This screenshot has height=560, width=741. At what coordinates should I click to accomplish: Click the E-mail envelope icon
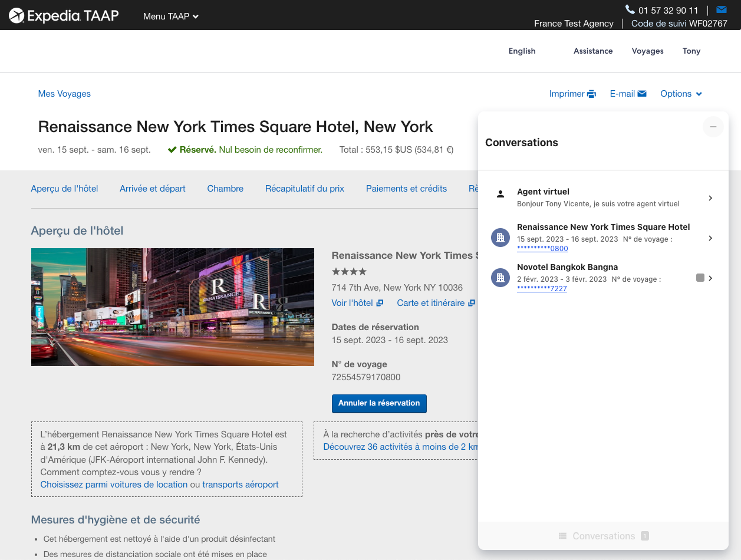click(642, 94)
